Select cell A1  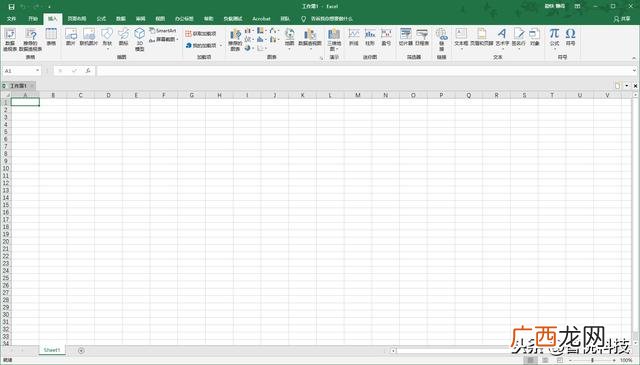click(x=25, y=102)
